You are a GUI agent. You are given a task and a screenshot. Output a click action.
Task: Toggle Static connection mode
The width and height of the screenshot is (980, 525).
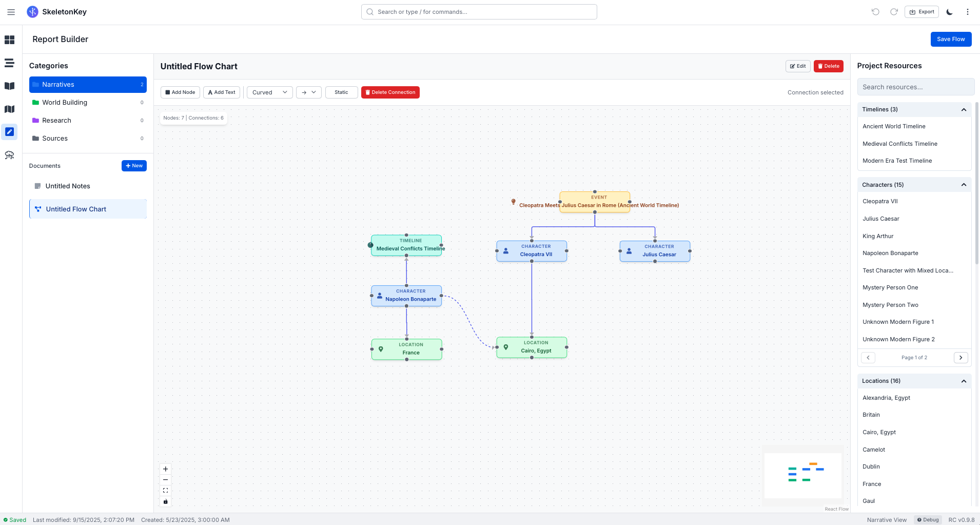tap(341, 92)
